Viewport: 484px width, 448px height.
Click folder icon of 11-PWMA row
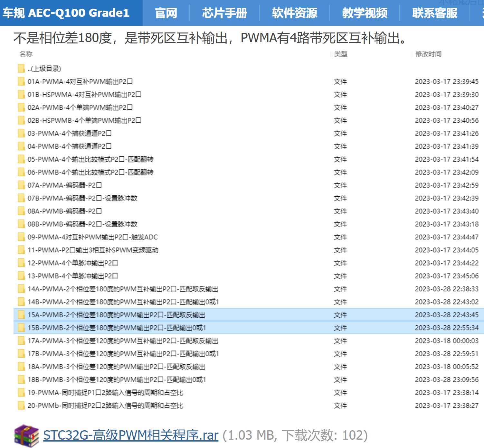tap(21, 250)
